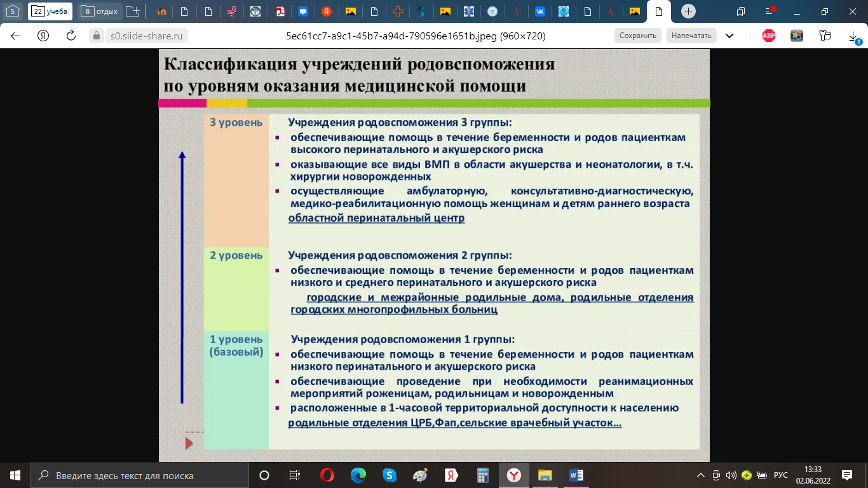Open the red 'Я' Yandex app on taskbar
The height and width of the screenshot is (488, 868).
point(452,475)
